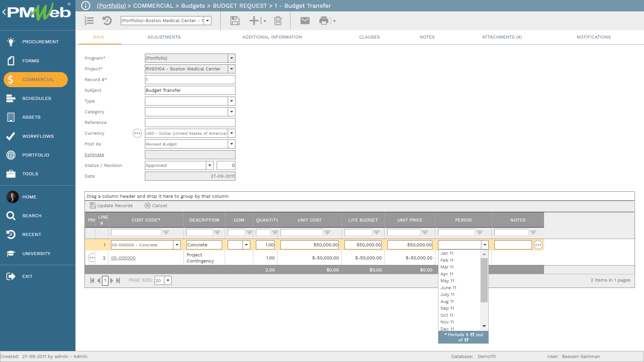Click the add new record plus icon
644x362 pixels.
[x=254, y=21]
